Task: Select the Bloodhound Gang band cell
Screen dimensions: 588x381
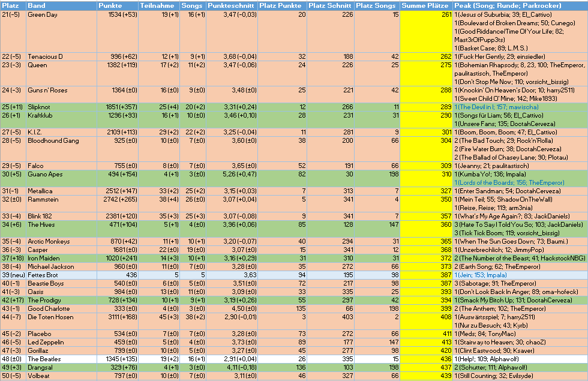Action: [x=61, y=149]
